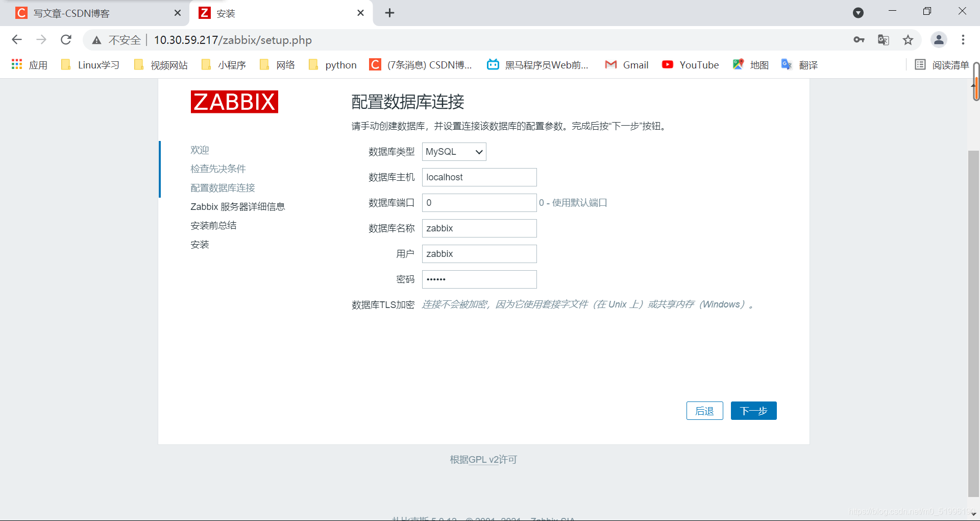The width and height of the screenshot is (980, 521).
Task: Click the 用户 zabbix field
Action: click(479, 254)
